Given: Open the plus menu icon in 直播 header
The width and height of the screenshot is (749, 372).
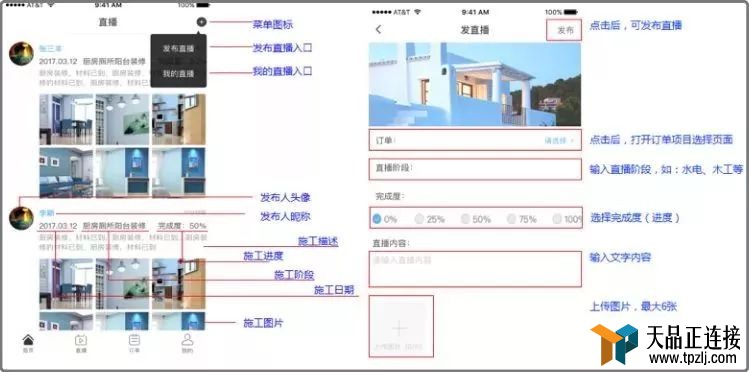Looking at the screenshot, I should pos(202,22).
